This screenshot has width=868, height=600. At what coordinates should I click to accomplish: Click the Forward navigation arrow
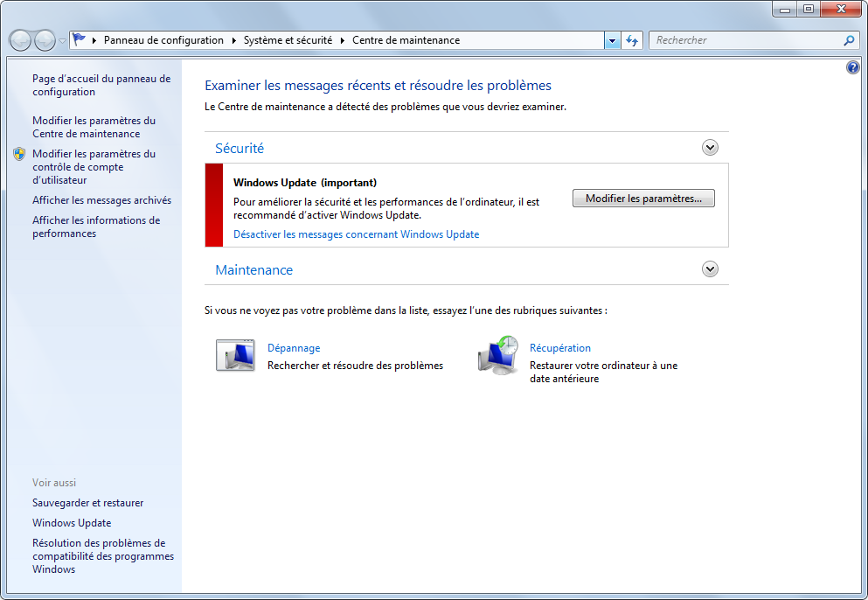[45, 40]
